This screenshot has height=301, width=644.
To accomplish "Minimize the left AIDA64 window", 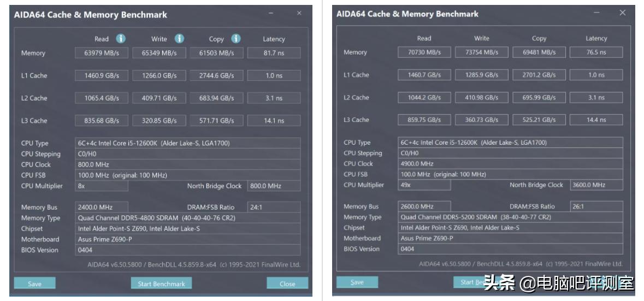I will [271, 13].
